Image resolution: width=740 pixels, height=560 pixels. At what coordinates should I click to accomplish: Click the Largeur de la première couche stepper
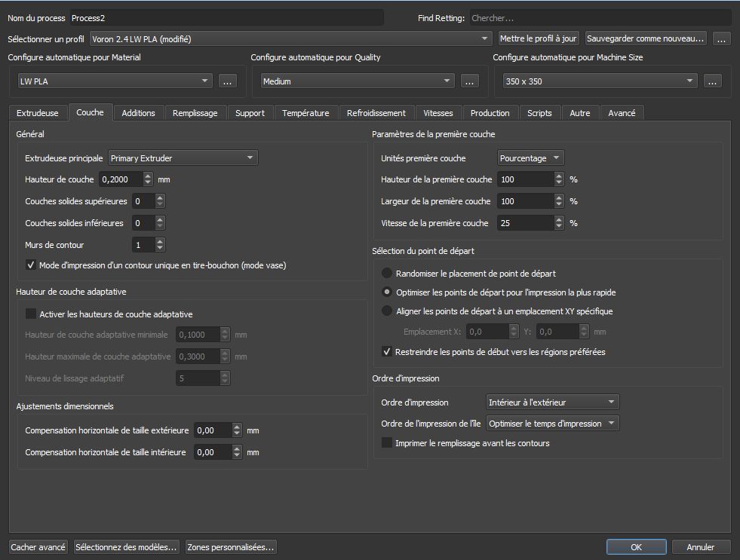click(x=559, y=200)
